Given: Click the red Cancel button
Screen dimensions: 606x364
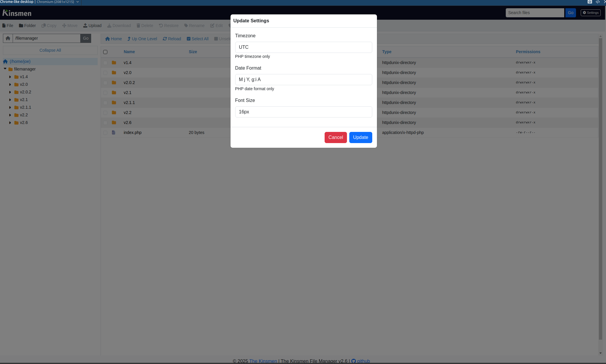Looking at the screenshot, I should [x=335, y=137].
